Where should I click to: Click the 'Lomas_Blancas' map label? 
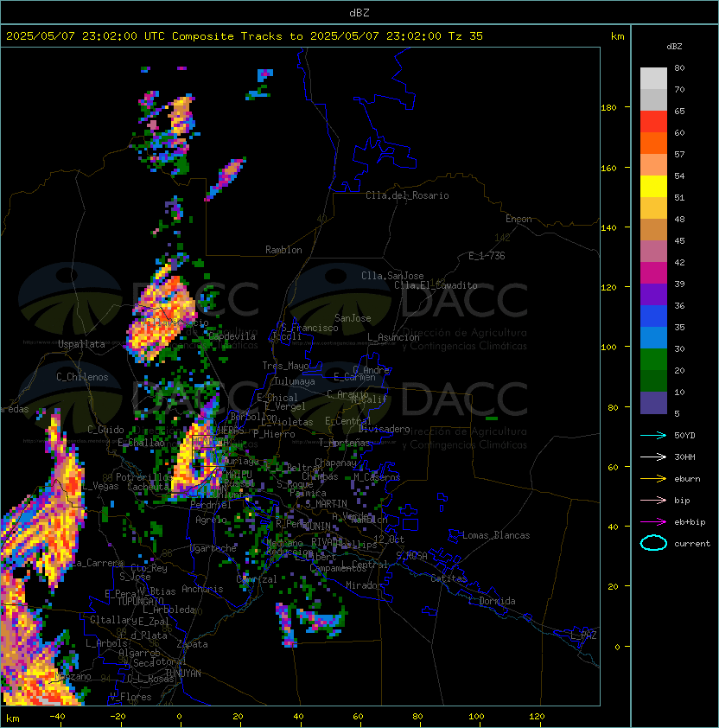coord(496,535)
